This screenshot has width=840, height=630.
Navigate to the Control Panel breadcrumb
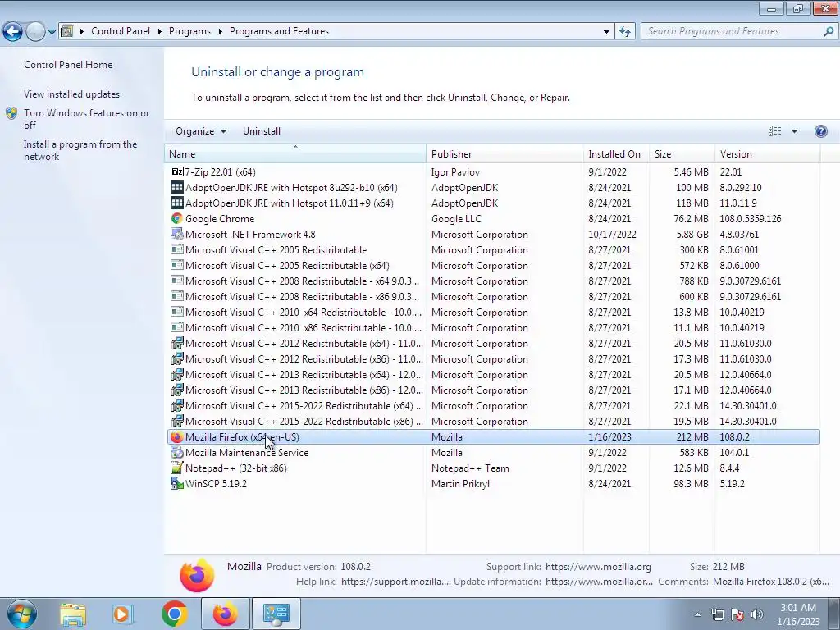point(121,31)
